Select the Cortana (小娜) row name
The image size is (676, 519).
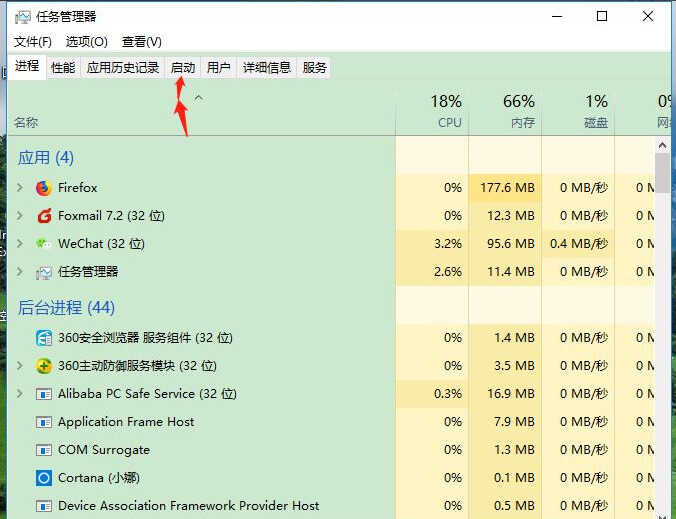point(99,478)
